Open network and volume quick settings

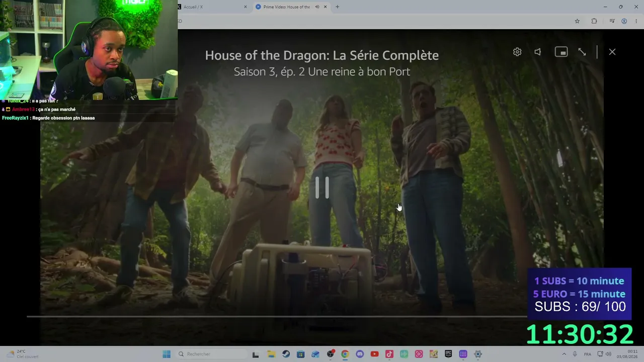[604, 354]
